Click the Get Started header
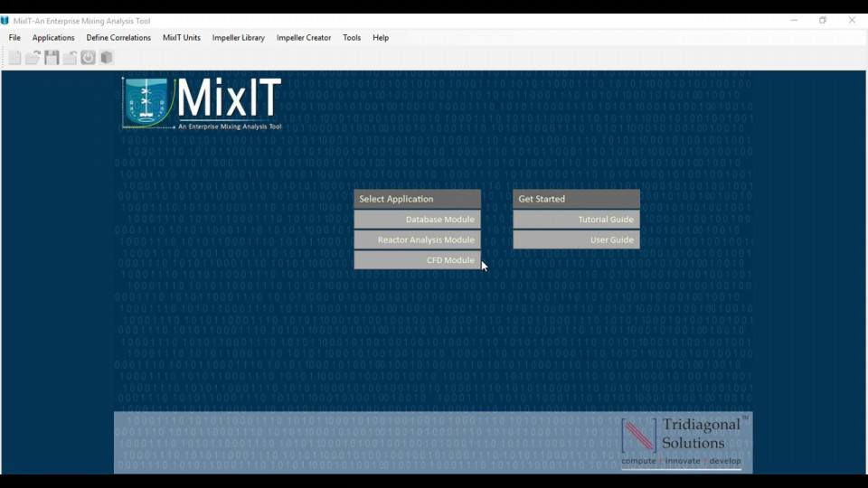This screenshot has width=868, height=488. tap(576, 199)
